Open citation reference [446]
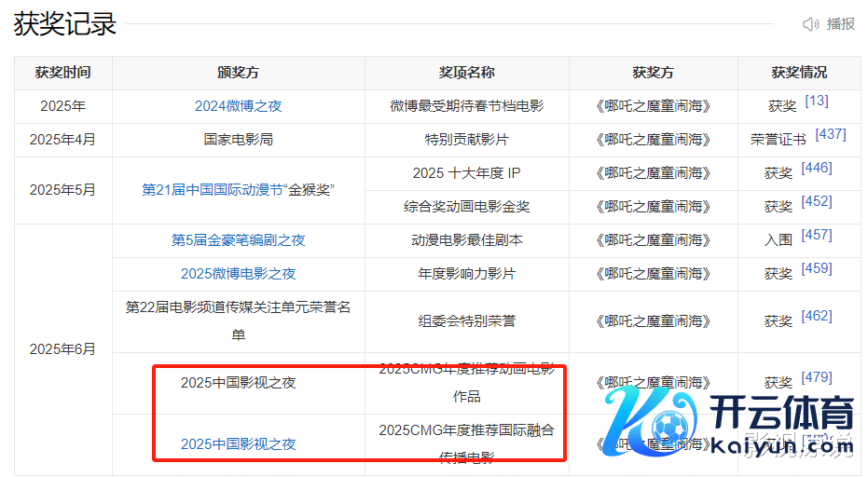Image resolution: width=868 pixels, height=477 pixels. (x=816, y=168)
